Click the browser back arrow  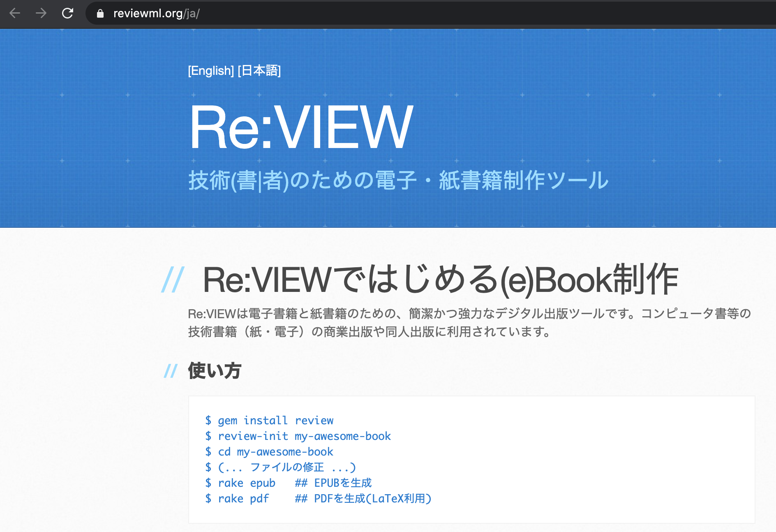15,14
